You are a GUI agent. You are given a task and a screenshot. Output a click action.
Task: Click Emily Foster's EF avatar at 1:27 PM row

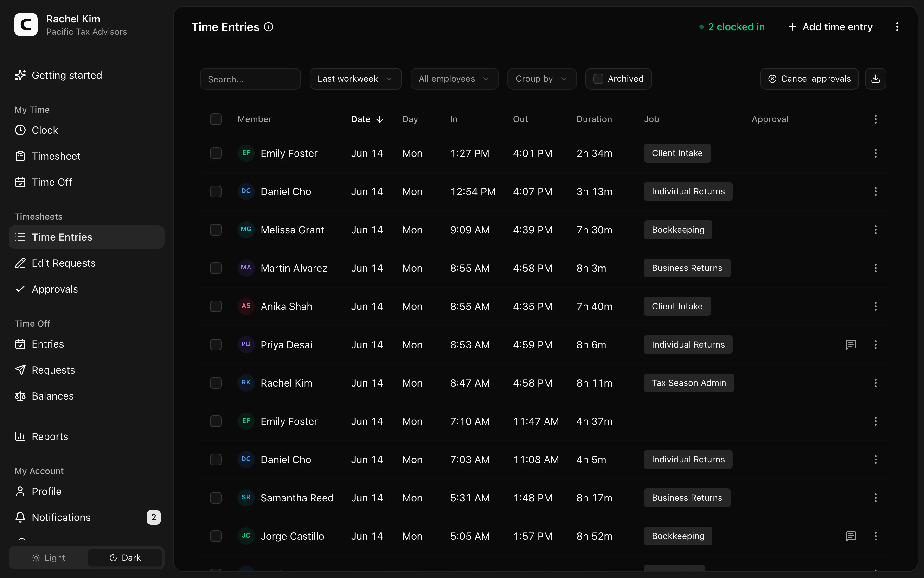tap(246, 153)
